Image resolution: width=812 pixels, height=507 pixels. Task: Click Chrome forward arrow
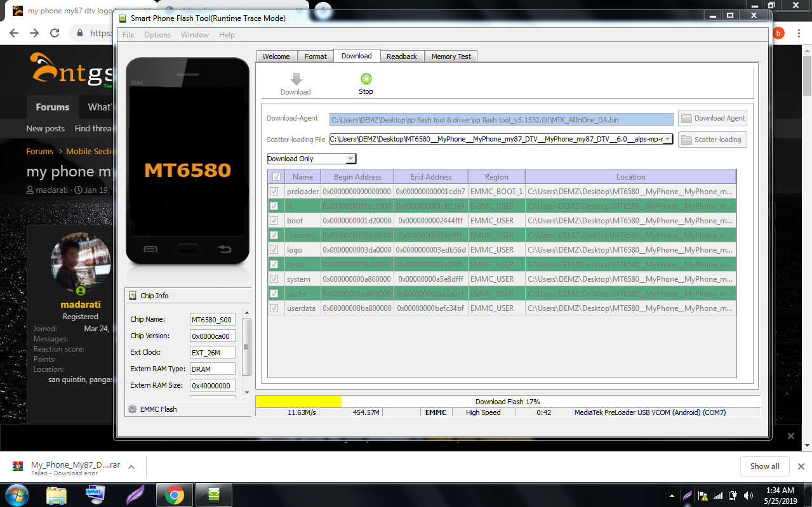pos(35,33)
